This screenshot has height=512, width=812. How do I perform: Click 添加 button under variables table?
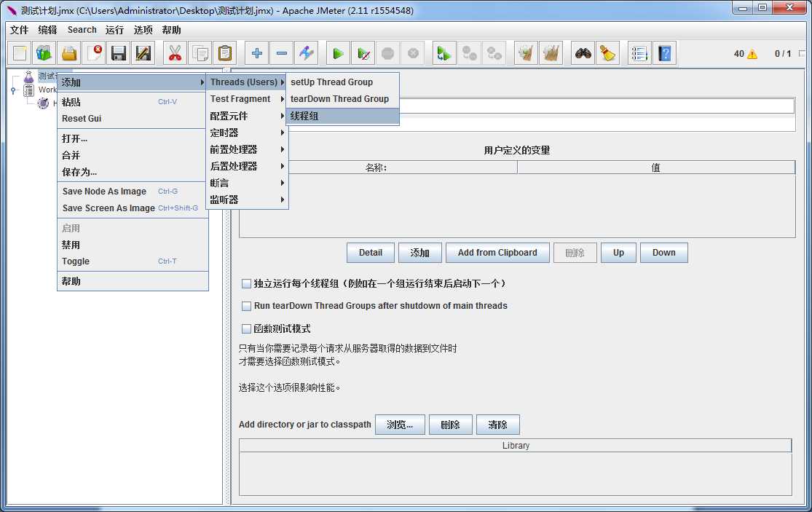(x=419, y=253)
